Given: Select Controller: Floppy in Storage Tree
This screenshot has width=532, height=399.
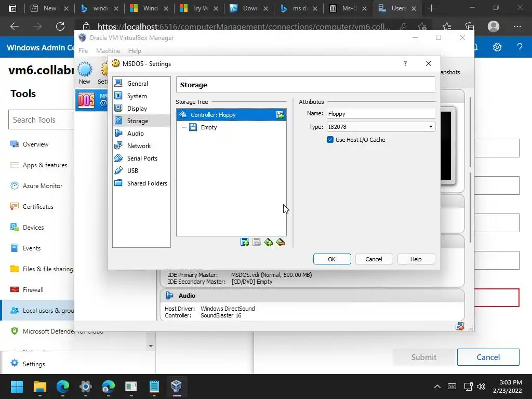Looking at the screenshot, I should 231,115.
